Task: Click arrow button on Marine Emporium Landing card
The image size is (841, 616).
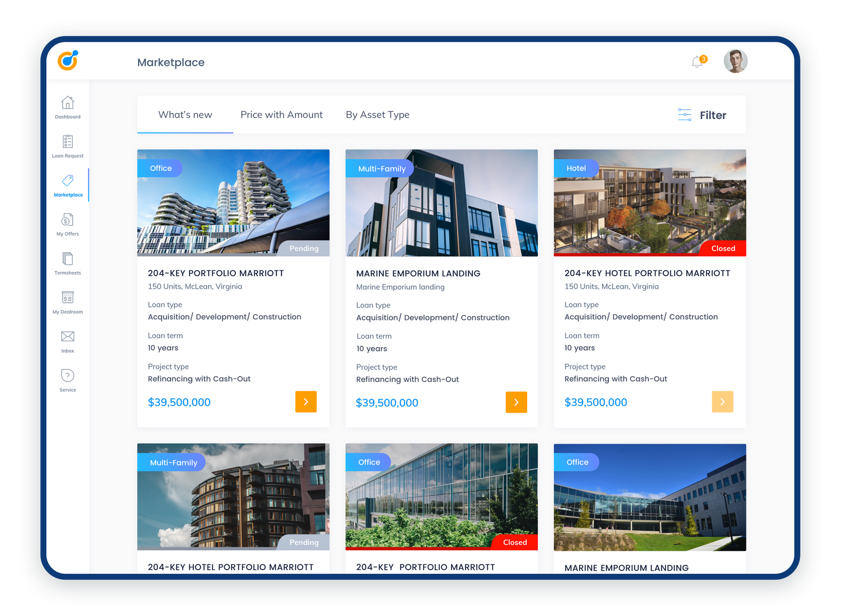Action: pyautogui.click(x=516, y=403)
